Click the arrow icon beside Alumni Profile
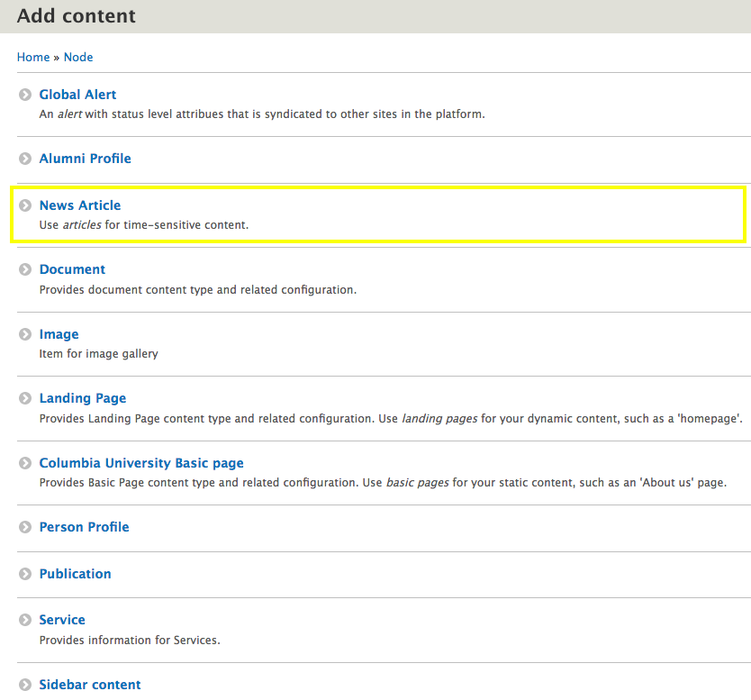Image resolution: width=751 pixels, height=700 pixels. pyautogui.click(x=25, y=159)
